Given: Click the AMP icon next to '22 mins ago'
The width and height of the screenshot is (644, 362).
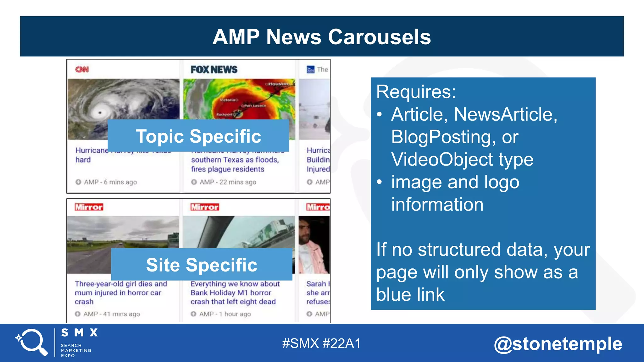Looking at the screenshot, I should coord(194,182).
